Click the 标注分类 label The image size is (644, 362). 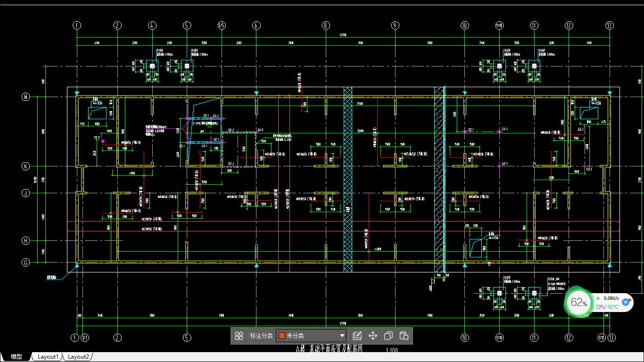coord(261,336)
